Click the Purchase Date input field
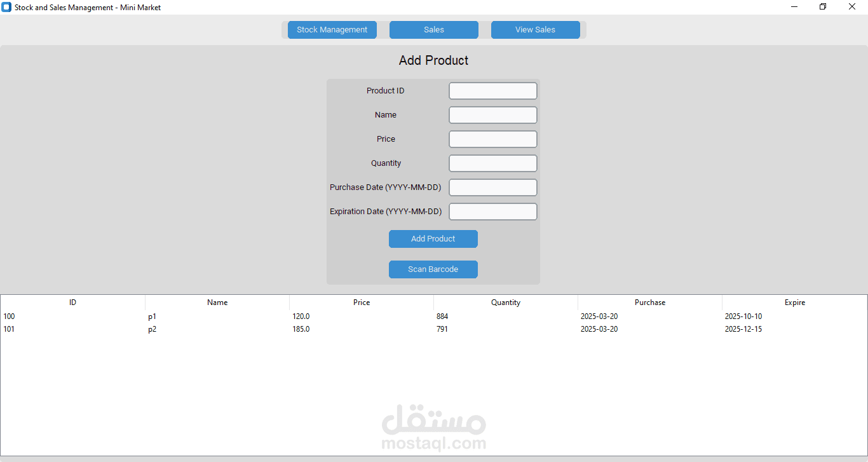Image resolution: width=868 pixels, height=462 pixels. click(x=493, y=187)
